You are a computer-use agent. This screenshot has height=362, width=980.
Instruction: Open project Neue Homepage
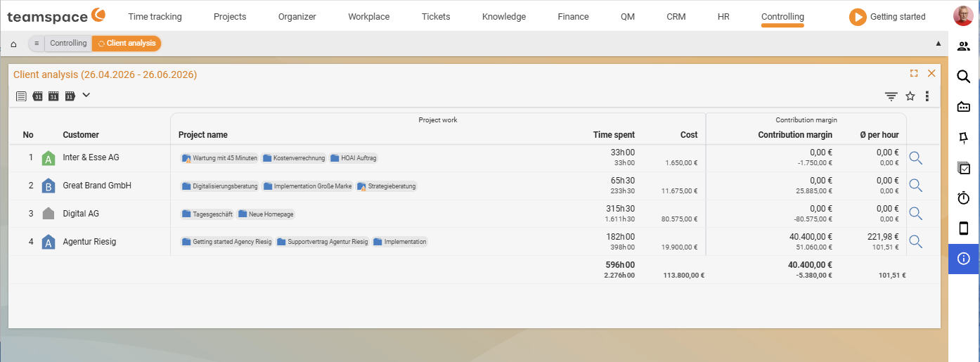click(x=266, y=214)
